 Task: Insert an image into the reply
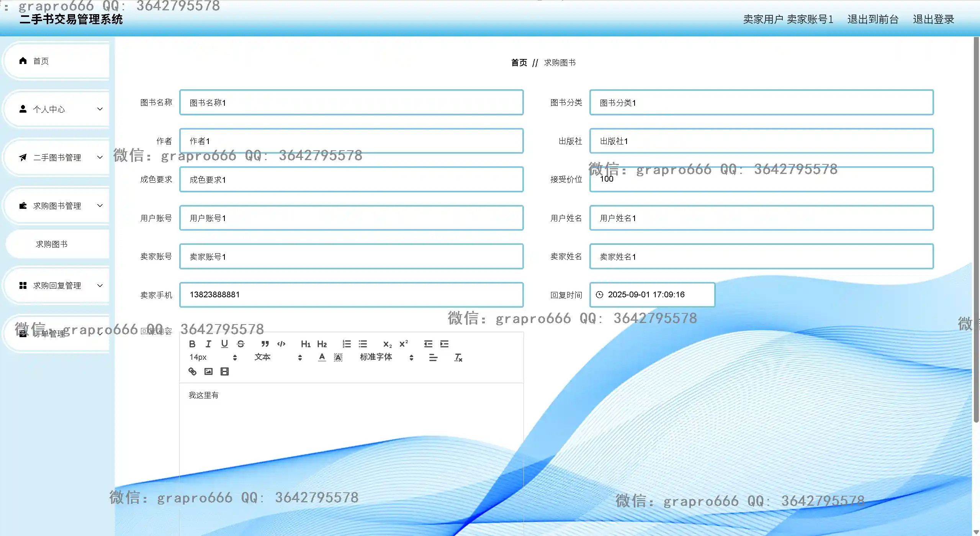pos(208,371)
